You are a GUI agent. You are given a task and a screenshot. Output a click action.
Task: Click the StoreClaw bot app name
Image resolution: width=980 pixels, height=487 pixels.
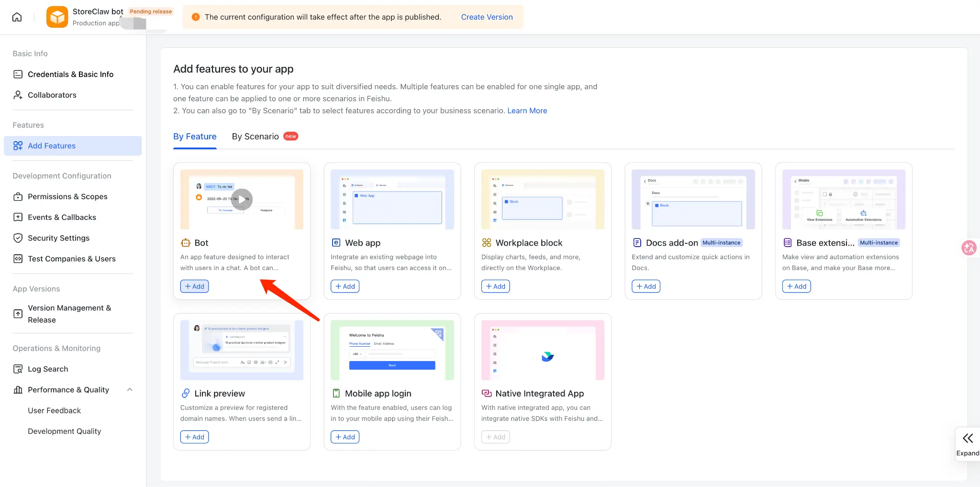pyautogui.click(x=98, y=11)
